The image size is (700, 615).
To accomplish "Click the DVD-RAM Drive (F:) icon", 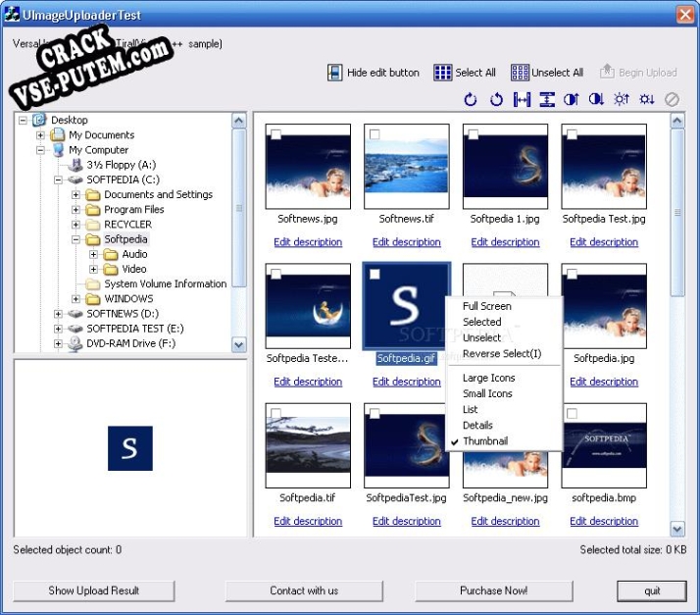I will coord(75,343).
